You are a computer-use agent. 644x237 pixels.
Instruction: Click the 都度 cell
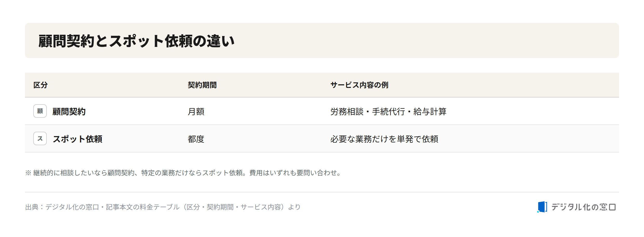pyautogui.click(x=196, y=139)
